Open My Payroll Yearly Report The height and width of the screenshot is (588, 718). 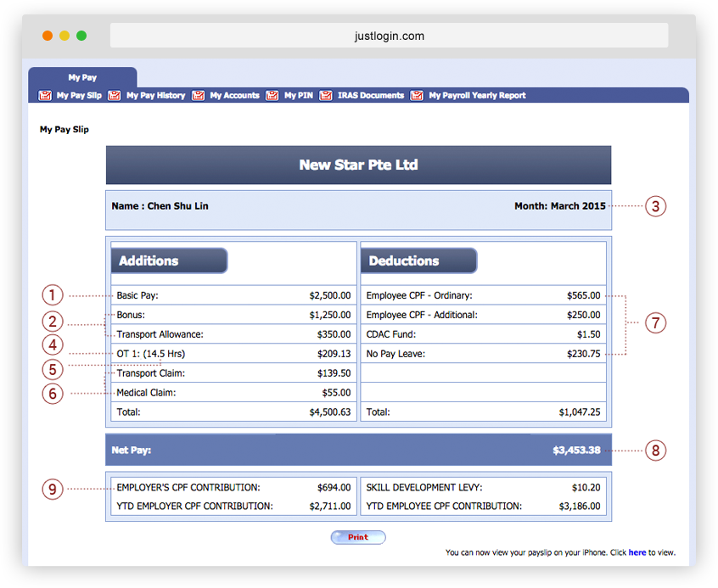(477, 96)
